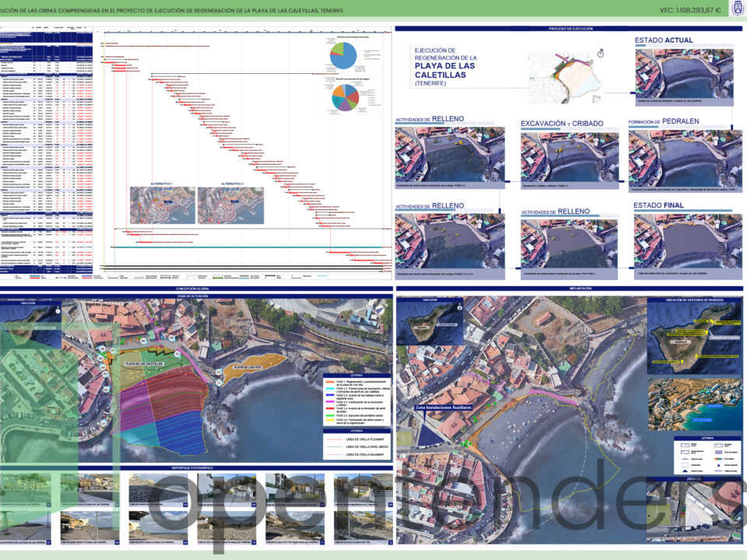
Task: Click the coat-of-arms logo in the header
Action: click(738, 9)
